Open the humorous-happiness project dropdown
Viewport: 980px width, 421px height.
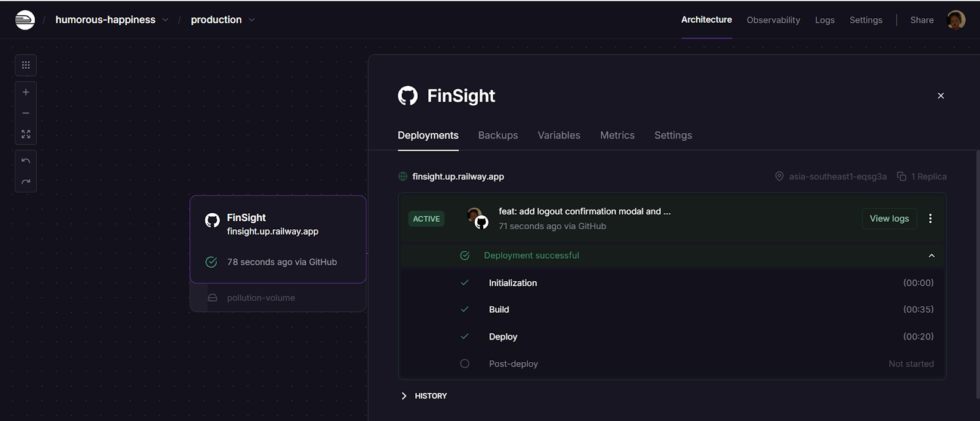(112, 20)
